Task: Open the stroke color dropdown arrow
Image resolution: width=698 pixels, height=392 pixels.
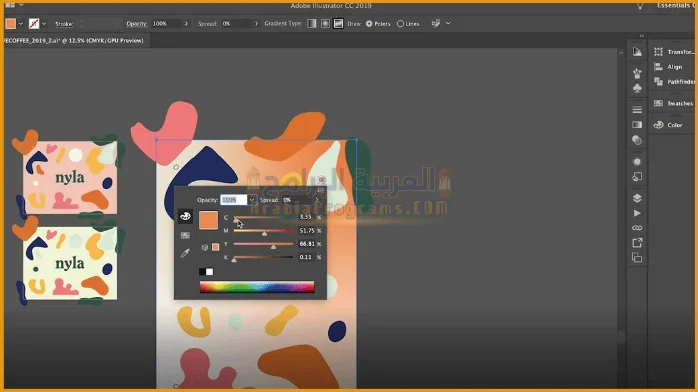Action: [x=44, y=24]
